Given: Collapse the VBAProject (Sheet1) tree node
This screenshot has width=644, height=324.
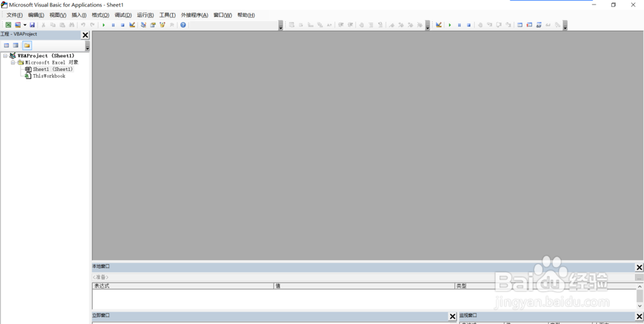Looking at the screenshot, I should (x=5, y=55).
